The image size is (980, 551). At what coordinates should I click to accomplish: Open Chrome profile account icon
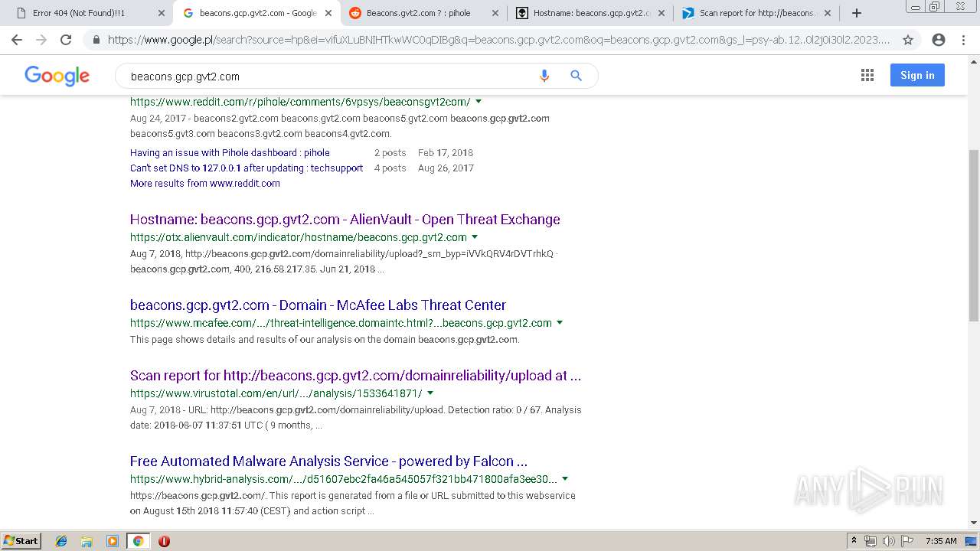click(939, 40)
